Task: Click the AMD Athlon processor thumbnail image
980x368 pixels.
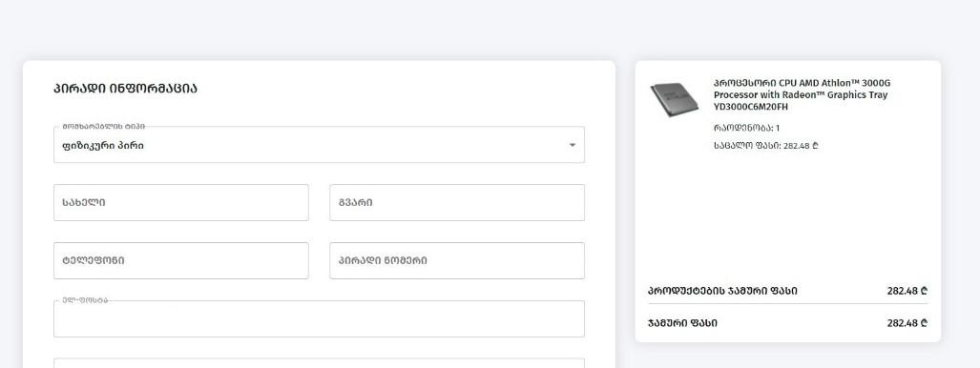Action: [675, 99]
